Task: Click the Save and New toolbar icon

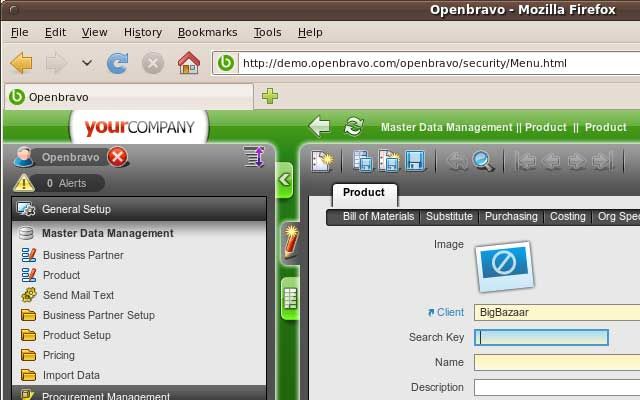Action: point(389,161)
